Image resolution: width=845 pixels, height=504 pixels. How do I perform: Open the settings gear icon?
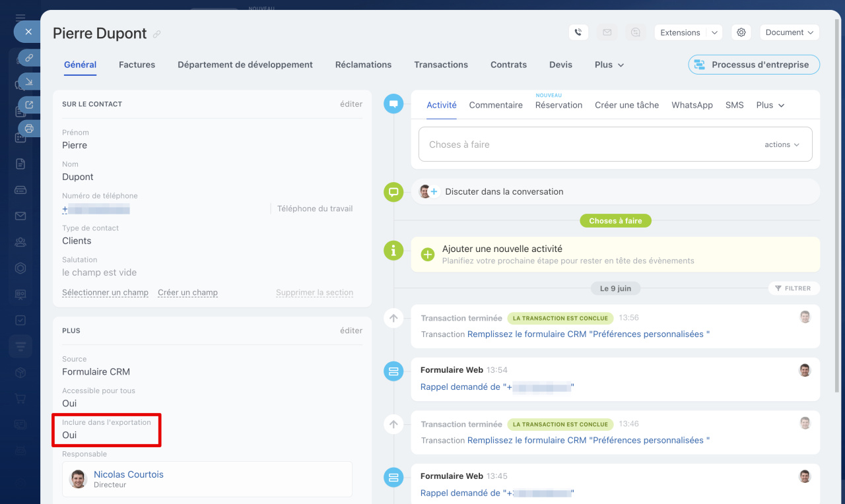click(741, 32)
